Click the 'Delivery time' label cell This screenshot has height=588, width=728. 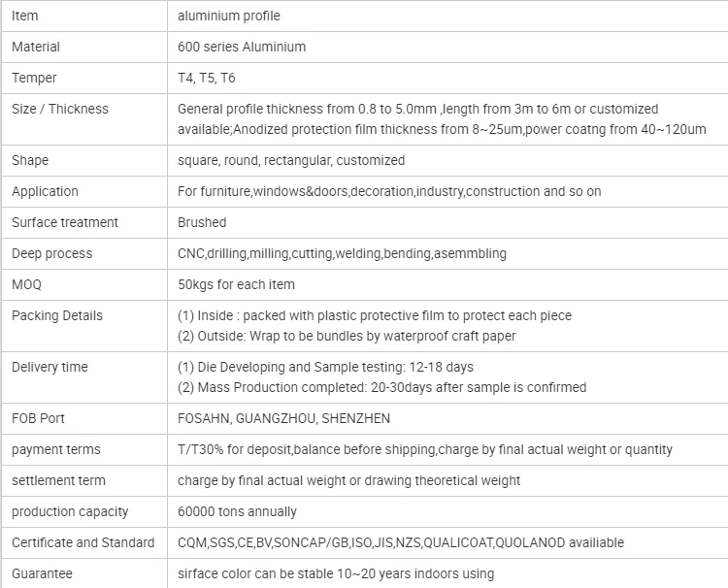[x=50, y=367]
